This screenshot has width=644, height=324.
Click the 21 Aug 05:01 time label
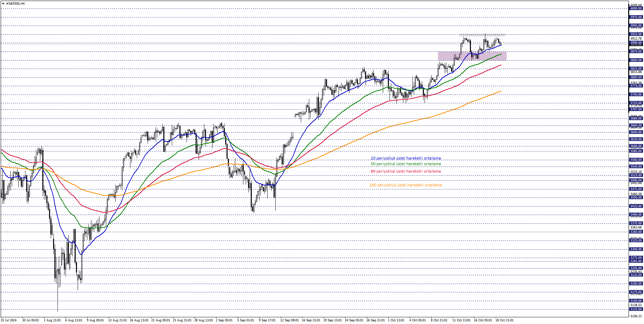(161, 320)
